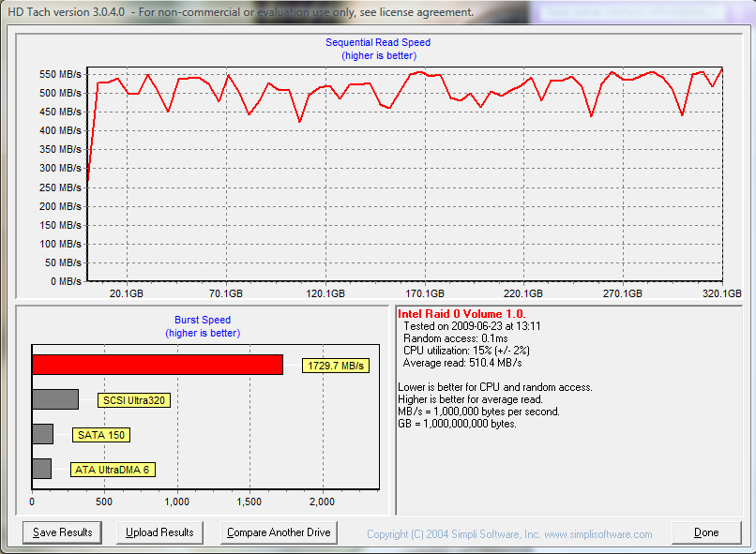
Task: Open Compare Another Drive
Action: tap(279, 532)
